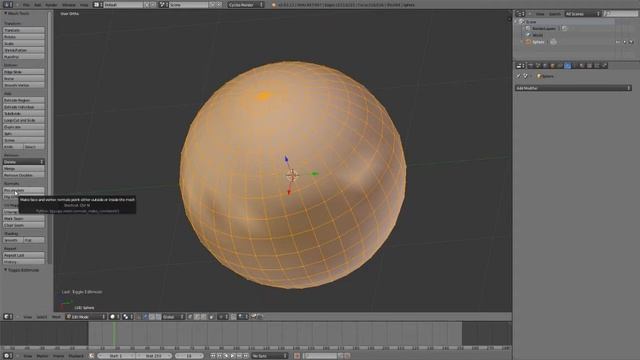
Task: Click the Mark Seam button
Action: [24, 218]
